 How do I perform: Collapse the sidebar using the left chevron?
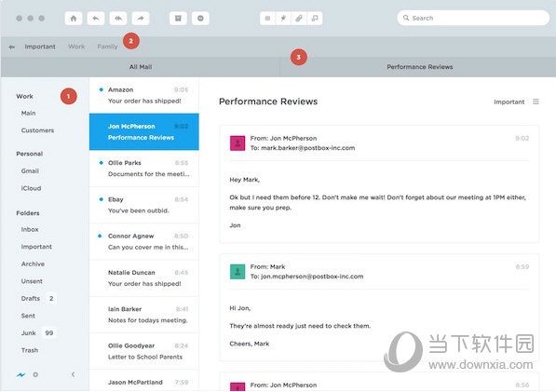pyautogui.click(x=73, y=374)
